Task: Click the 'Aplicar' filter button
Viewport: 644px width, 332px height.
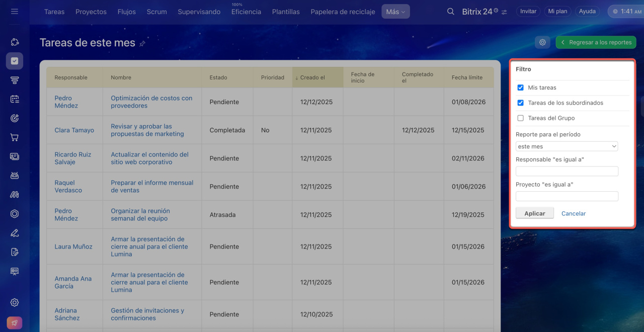Action: coord(534,213)
